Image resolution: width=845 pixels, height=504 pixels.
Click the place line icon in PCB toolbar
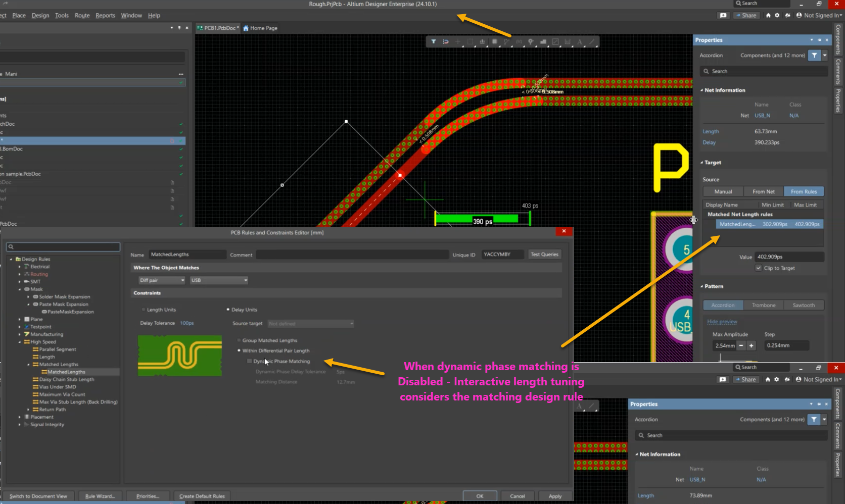click(x=592, y=42)
